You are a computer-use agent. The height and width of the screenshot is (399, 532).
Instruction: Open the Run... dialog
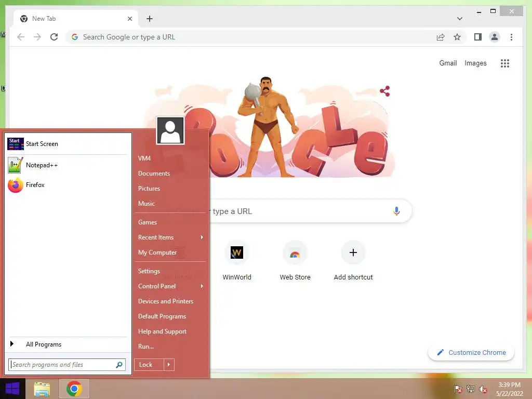coord(146,347)
